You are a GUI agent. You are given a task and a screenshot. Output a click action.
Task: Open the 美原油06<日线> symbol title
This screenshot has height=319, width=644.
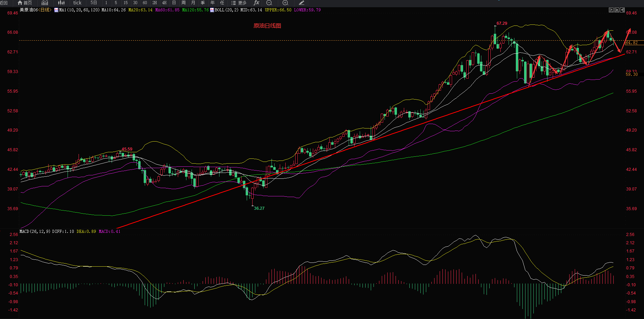[35, 10]
